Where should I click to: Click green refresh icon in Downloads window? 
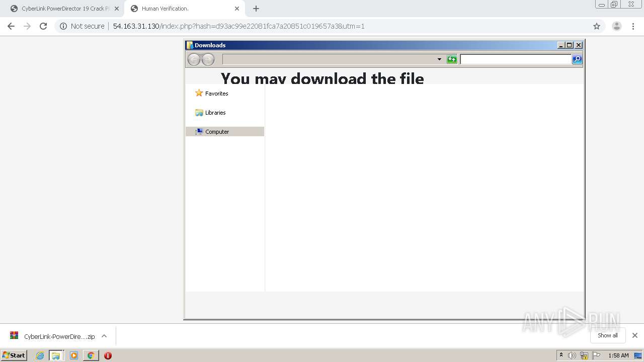coord(452,59)
